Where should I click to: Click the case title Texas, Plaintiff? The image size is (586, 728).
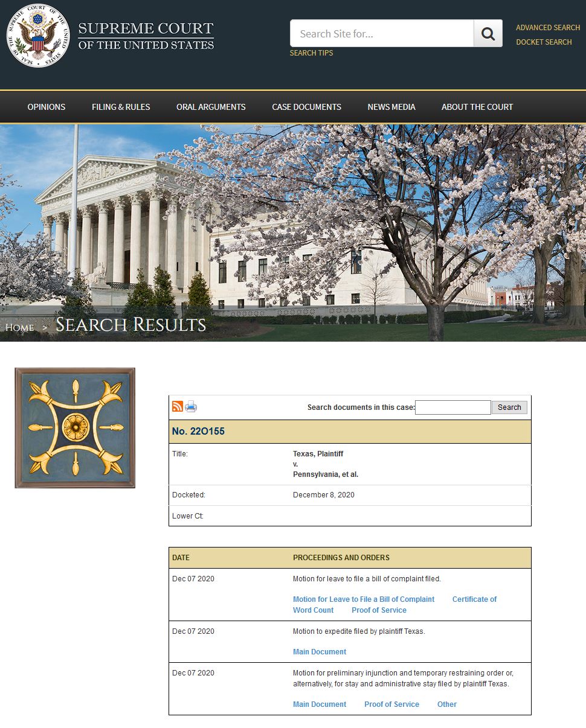tap(318, 454)
